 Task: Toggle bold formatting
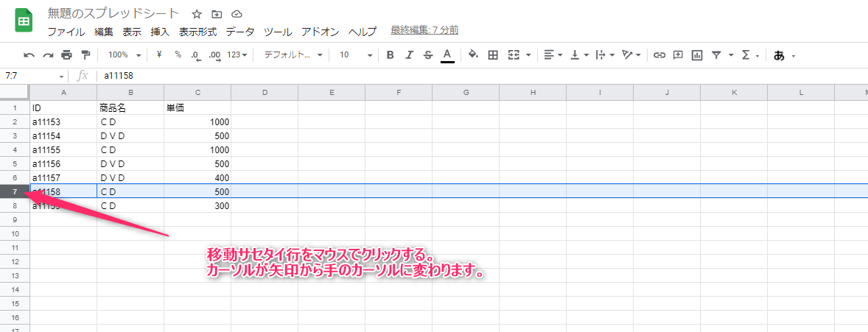pos(391,54)
